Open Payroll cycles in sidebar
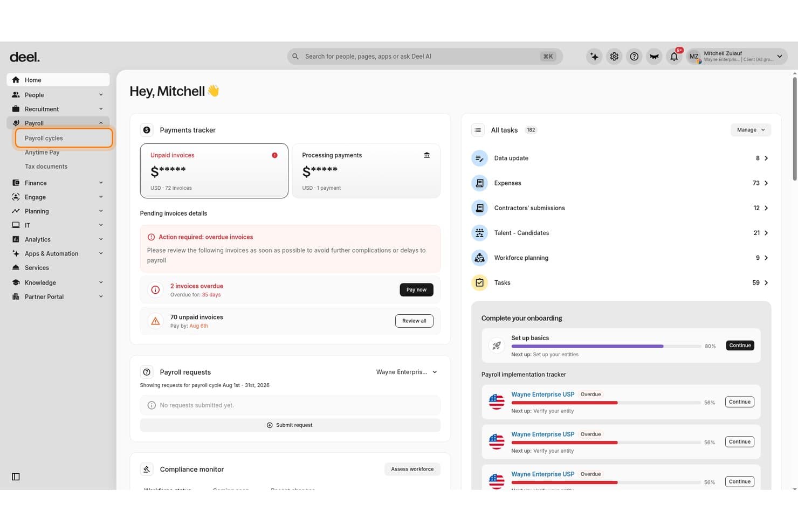798x532 pixels. tap(64, 138)
